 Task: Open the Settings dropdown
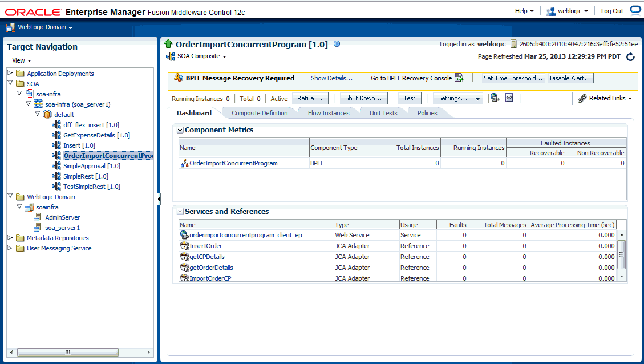point(458,98)
